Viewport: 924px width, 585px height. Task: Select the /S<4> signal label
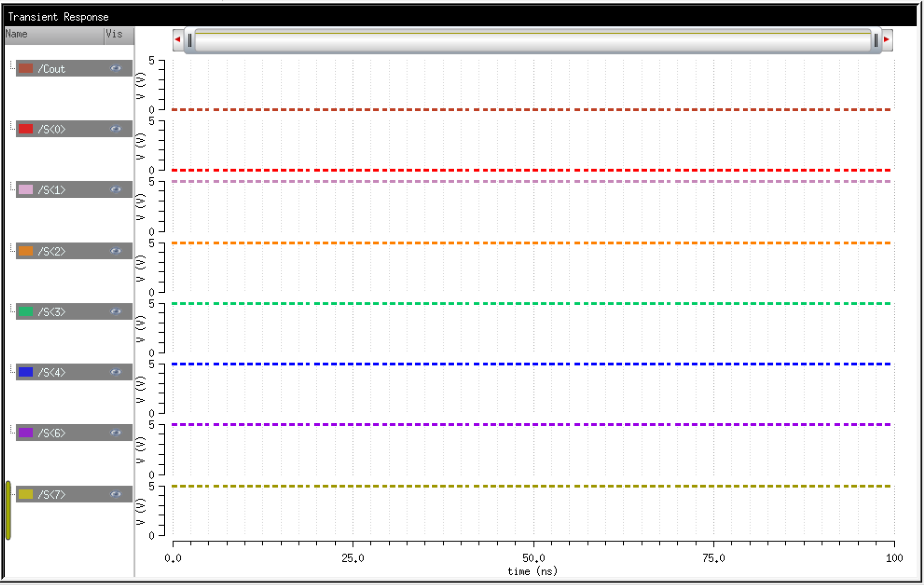pos(52,373)
